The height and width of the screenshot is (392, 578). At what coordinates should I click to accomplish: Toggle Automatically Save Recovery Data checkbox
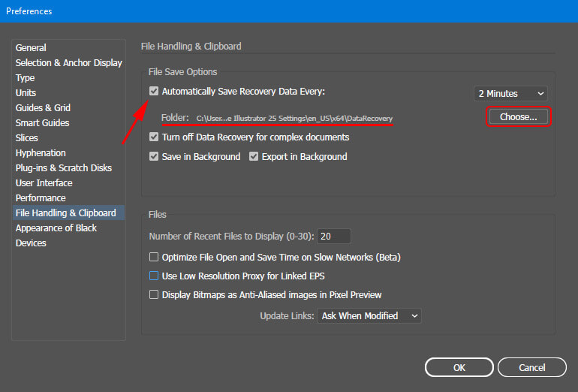pyautogui.click(x=154, y=91)
